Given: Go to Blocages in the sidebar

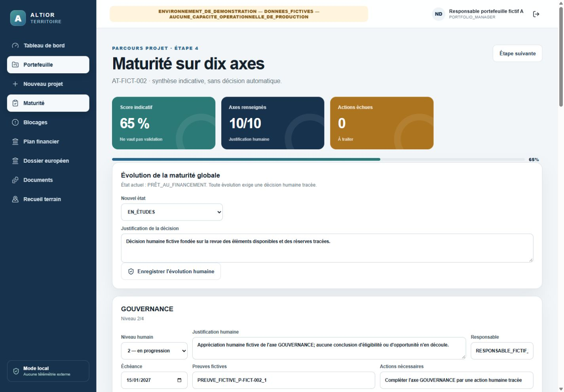Looking at the screenshot, I should point(48,122).
